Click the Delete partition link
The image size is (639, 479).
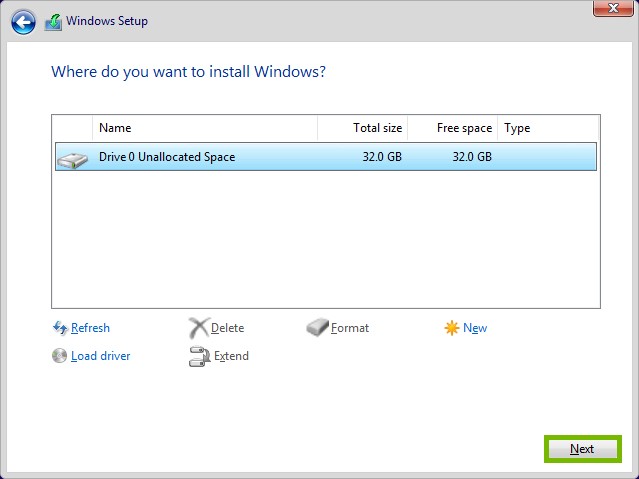pyautogui.click(x=227, y=328)
